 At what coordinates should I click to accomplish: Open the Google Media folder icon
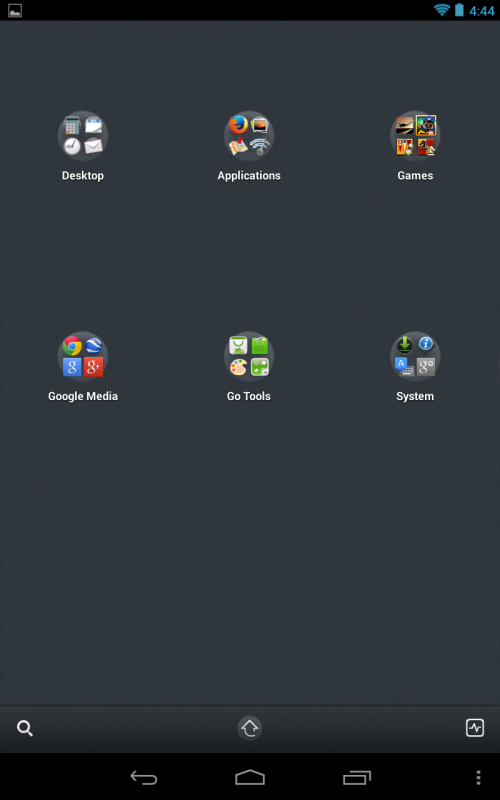(83, 356)
